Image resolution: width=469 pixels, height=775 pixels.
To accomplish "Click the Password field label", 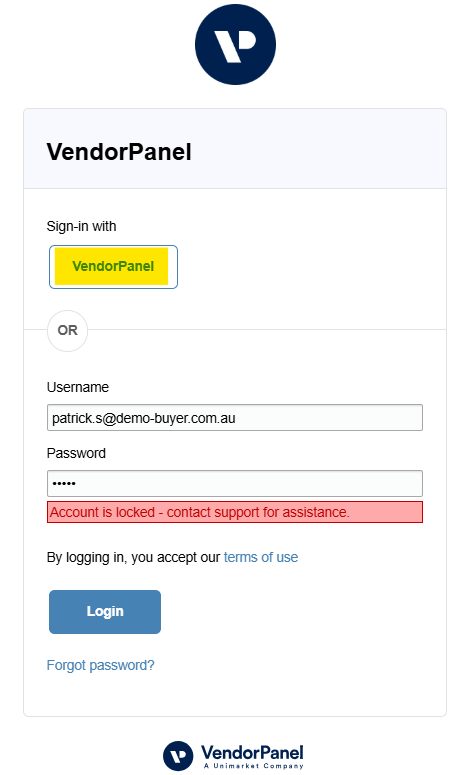I will (x=76, y=453).
